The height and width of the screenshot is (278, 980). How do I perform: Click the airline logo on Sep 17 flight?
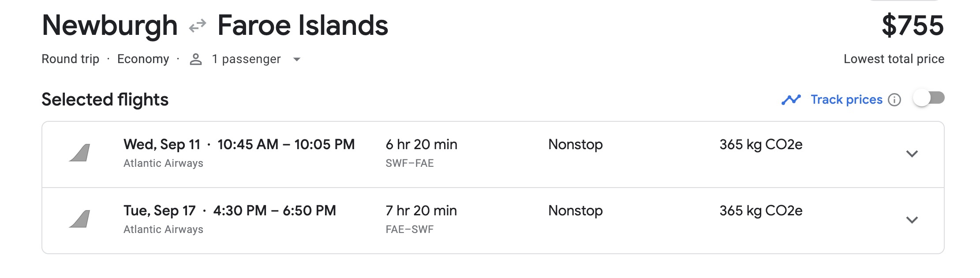point(80,219)
